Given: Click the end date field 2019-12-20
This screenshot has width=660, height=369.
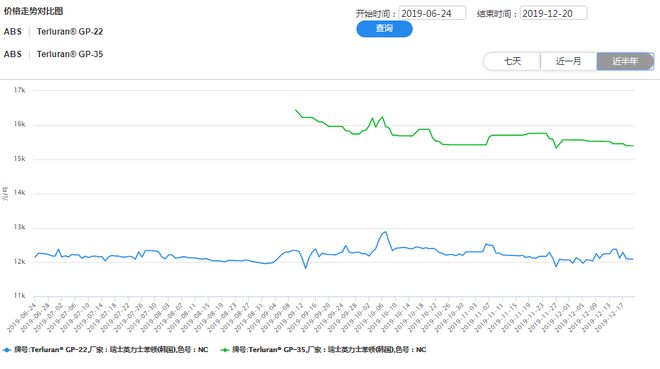Looking at the screenshot, I should coord(554,13).
